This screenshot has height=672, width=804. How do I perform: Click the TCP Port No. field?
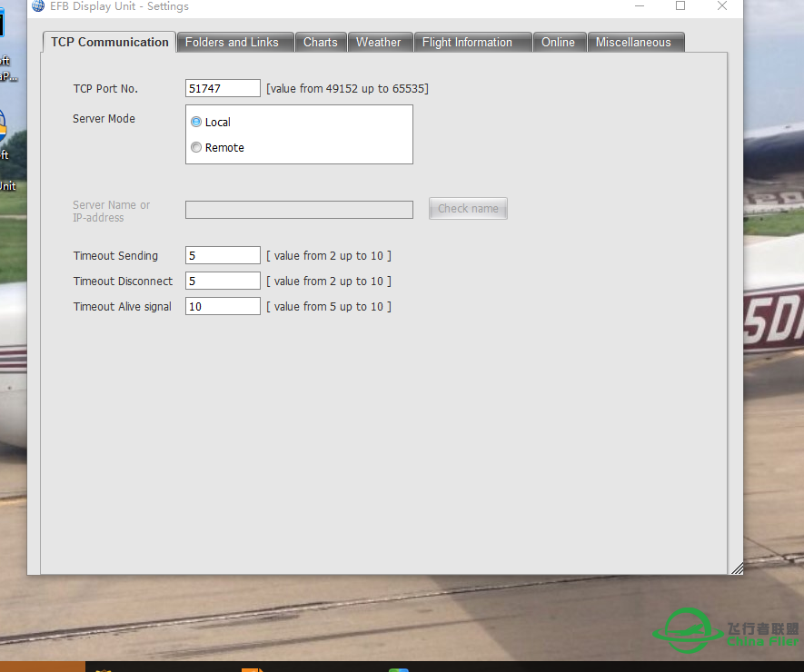tap(223, 88)
